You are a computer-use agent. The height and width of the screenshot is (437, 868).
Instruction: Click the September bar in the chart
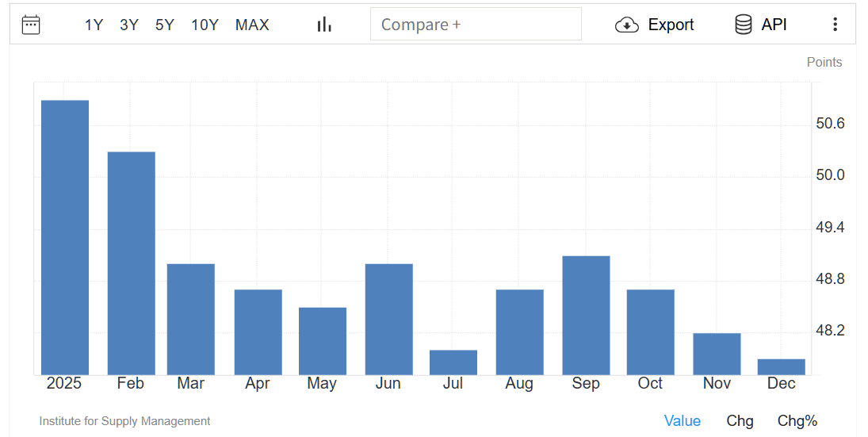(586, 316)
